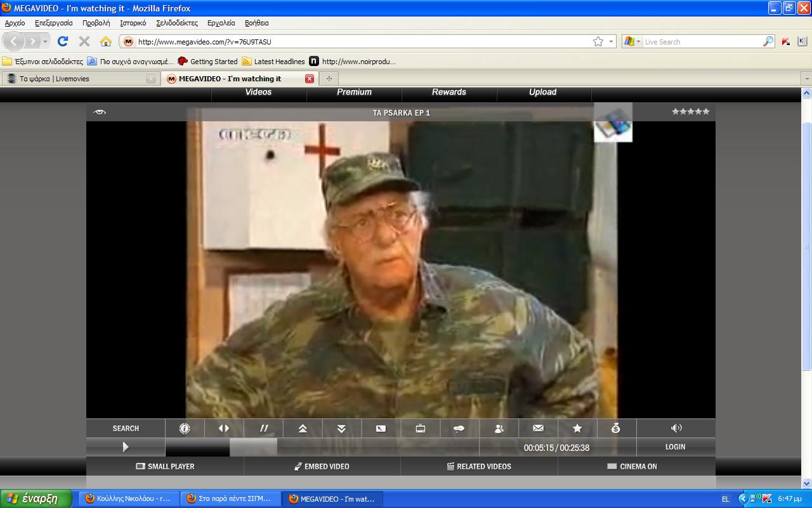This screenshot has width=812, height=508.
Task: Click the money bag icon
Action: click(x=616, y=429)
